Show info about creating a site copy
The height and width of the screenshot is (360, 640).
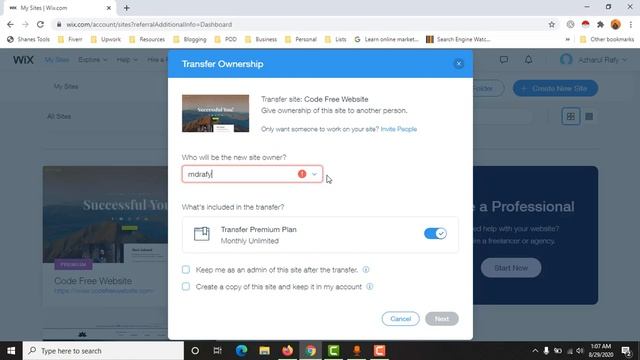(x=369, y=287)
